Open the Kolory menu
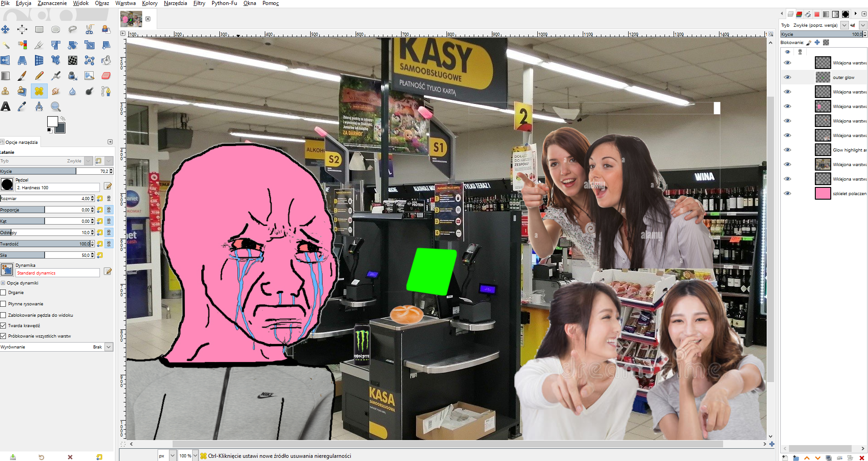The image size is (868, 461). [150, 3]
